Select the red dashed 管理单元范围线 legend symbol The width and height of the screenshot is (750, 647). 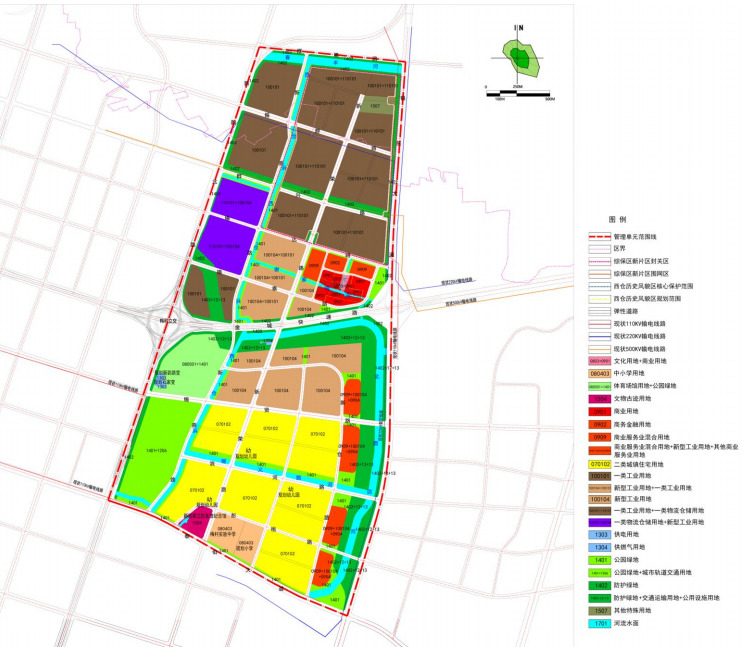tap(598, 236)
